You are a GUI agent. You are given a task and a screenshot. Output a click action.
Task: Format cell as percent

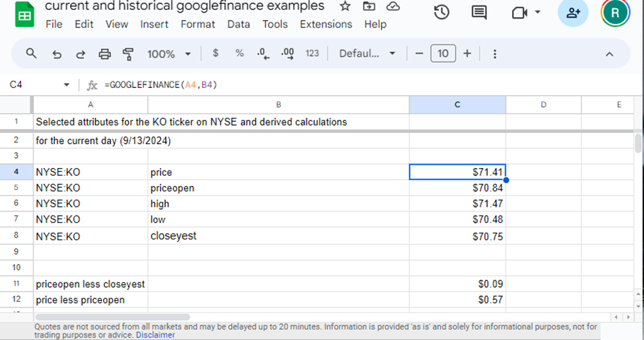point(240,53)
